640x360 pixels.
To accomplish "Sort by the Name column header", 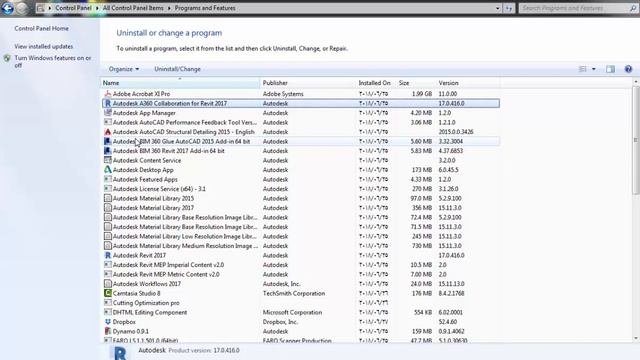I will 180,83.
